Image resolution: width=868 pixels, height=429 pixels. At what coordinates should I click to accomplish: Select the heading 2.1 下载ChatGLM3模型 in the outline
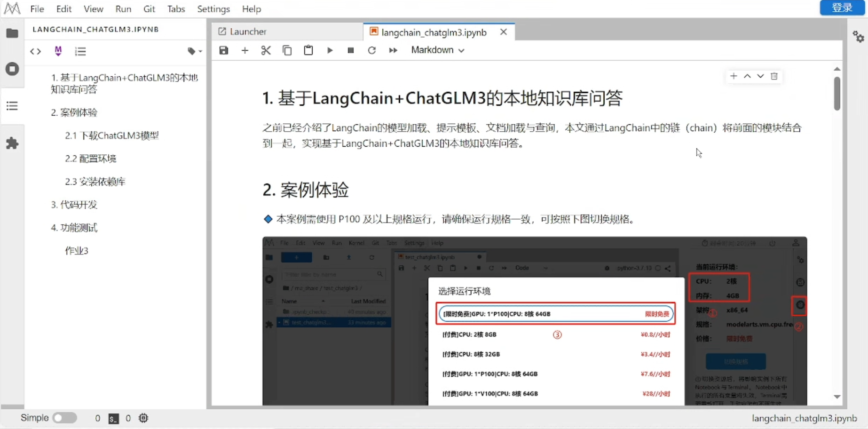point(113,135)
